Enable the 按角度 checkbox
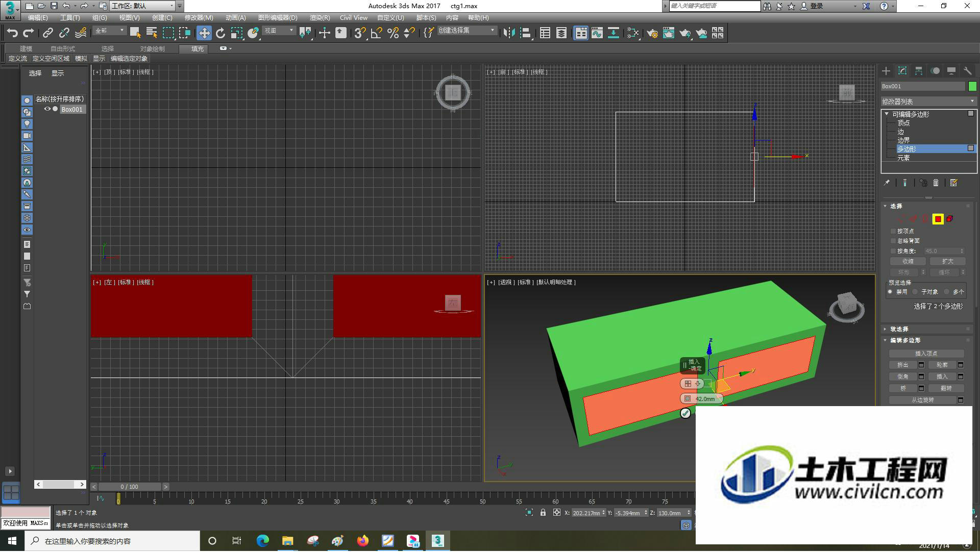Image resolution: width=980 pixels, height=552 pixels. click(893, 251)
